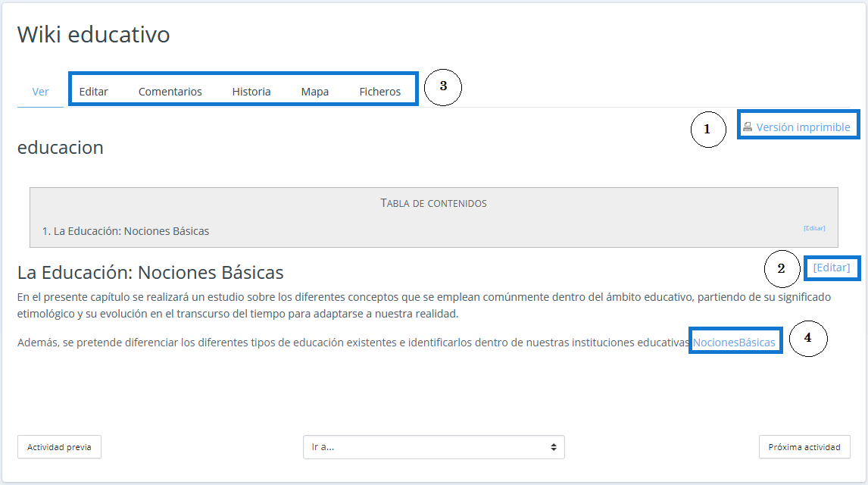Click the circled number 2 marker
Viewport: 868px width, 485px height.
782,268
